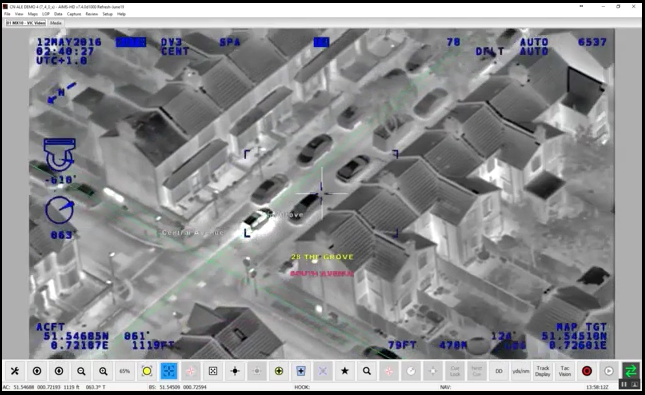Click the yellow circled plus icon
Viewport: 645px width, 395px height.
pos(279,371)
